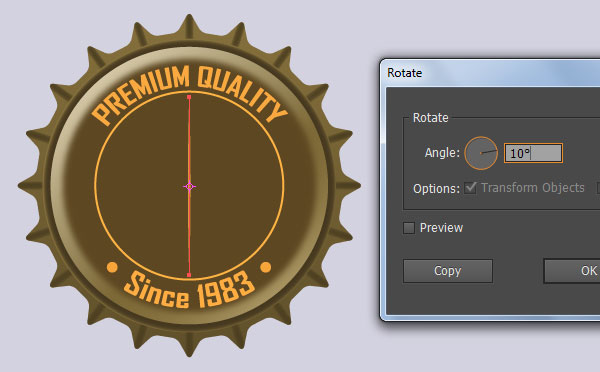Select the orange dot right of Since 1983
The image size is (600, 372).
click(266, 267)
